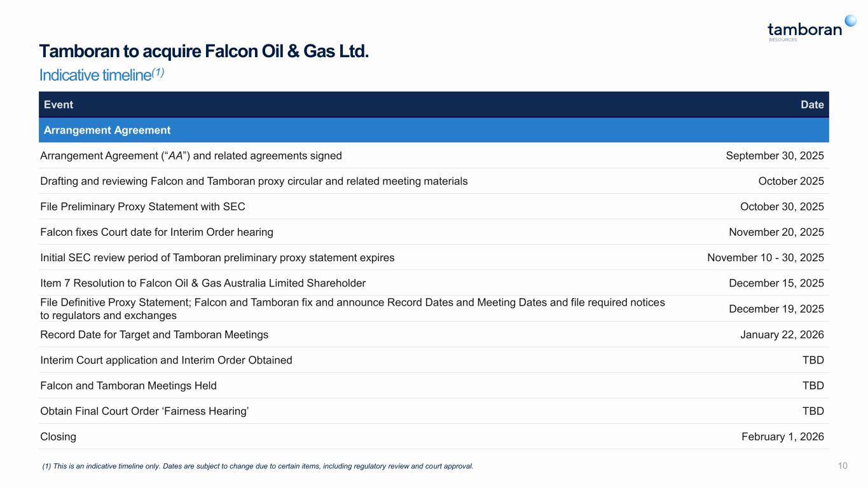Image resolution: width=868 pixels, height=488 pixels.
Task: Click TBD beside 'Interim Court application' row
Action: pyautogui.click(x=813, y=360)
